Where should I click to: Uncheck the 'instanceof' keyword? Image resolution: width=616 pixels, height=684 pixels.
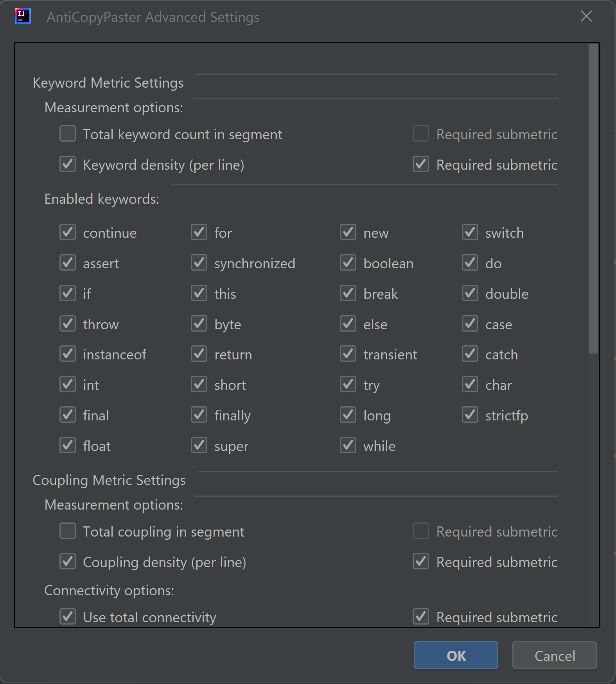click(x=68, y=354)
